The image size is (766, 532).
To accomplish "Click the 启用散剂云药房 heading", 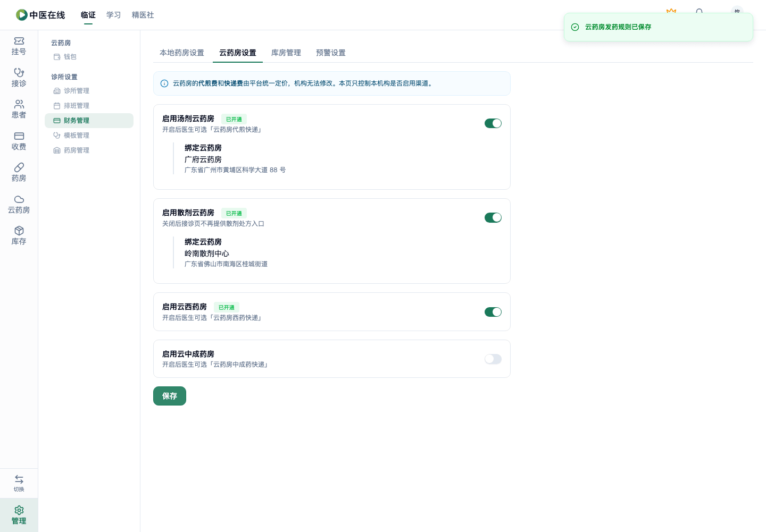I will (x=188, y=213).
